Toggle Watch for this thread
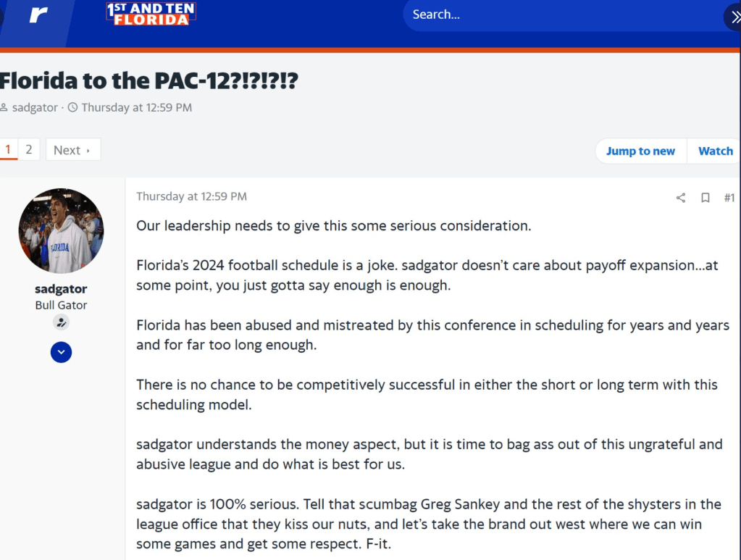 click(715, 151)
